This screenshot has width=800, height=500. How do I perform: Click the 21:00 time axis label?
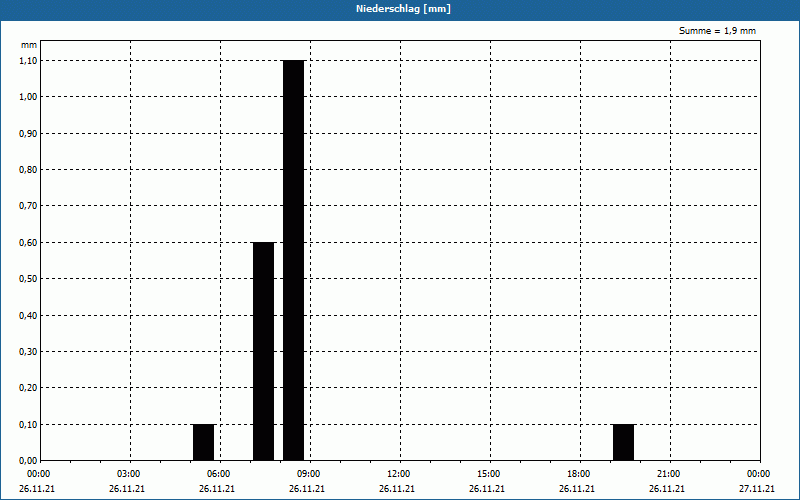click(x=668, y=474)
